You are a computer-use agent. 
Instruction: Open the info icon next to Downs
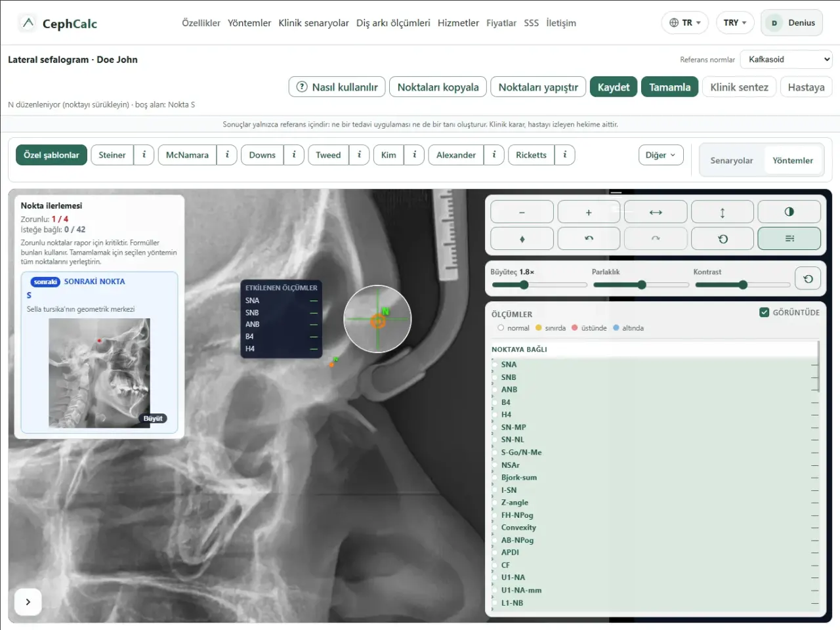click(294, 155)
